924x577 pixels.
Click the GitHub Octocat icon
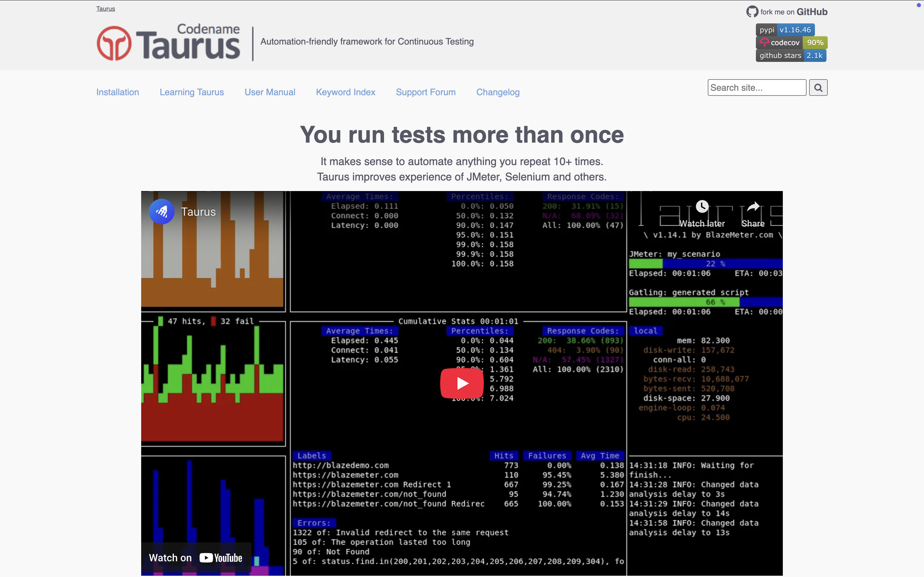pyautogui.click(x=752, y=12)
